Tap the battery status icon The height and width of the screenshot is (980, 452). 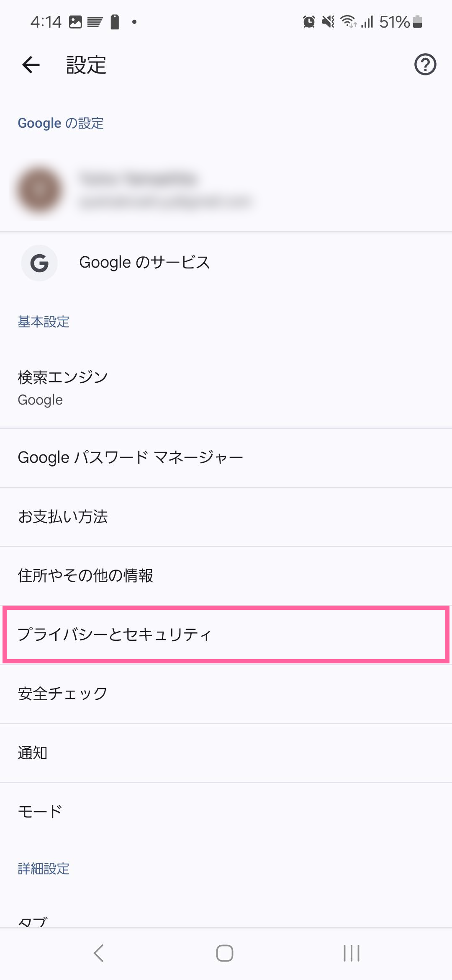click(x=417, y=22)
